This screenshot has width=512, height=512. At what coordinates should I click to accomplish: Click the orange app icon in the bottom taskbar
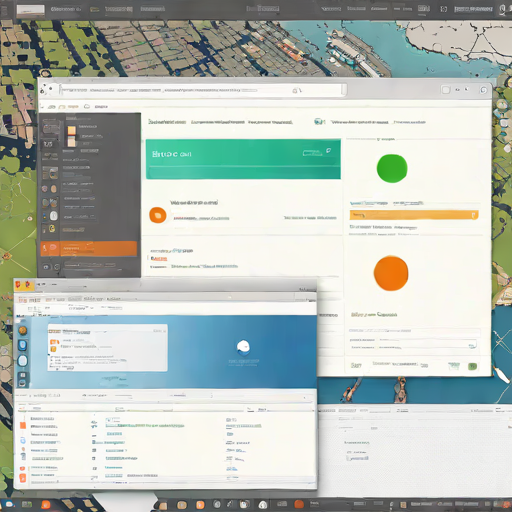[x=46, y=504]
